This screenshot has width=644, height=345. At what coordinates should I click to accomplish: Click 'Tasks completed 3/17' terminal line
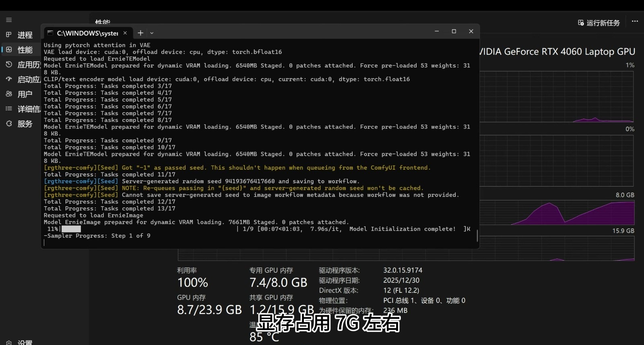point(108,86)
